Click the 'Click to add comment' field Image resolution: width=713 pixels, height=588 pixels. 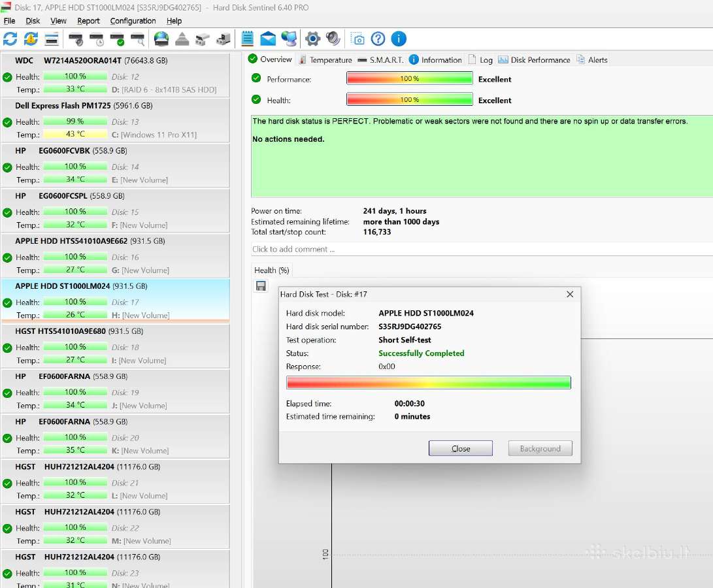482,249
